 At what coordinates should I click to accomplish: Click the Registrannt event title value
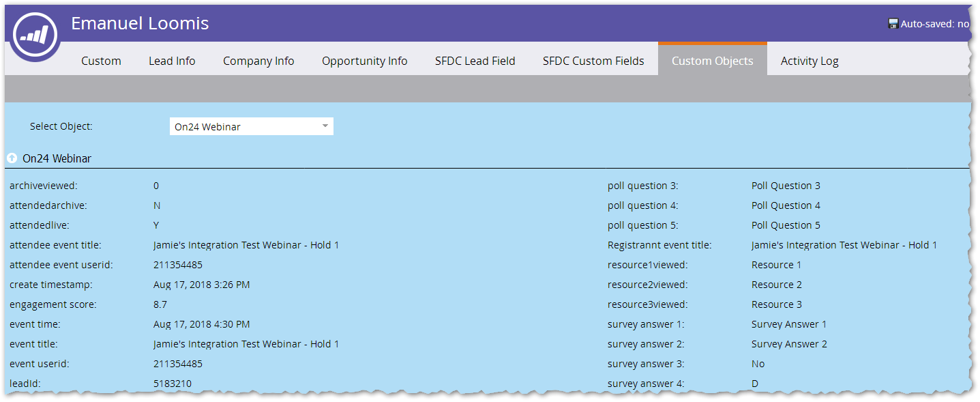tap(844, 245)
